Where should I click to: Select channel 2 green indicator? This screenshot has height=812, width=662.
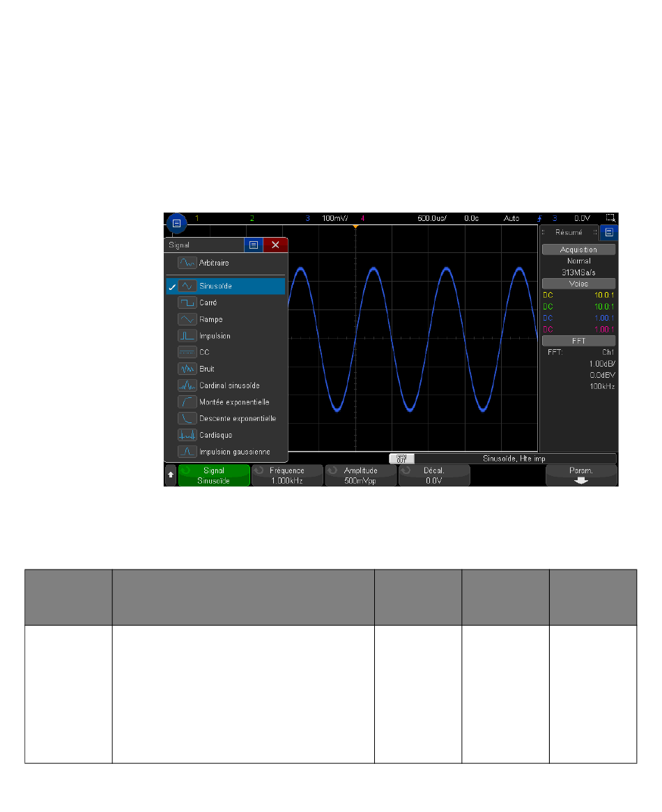(x=252, y=219)
